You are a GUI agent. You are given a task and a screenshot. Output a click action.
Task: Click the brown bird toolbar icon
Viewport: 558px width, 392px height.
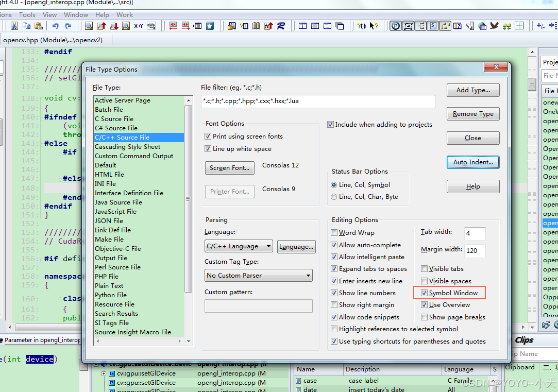tap(494, 26)
